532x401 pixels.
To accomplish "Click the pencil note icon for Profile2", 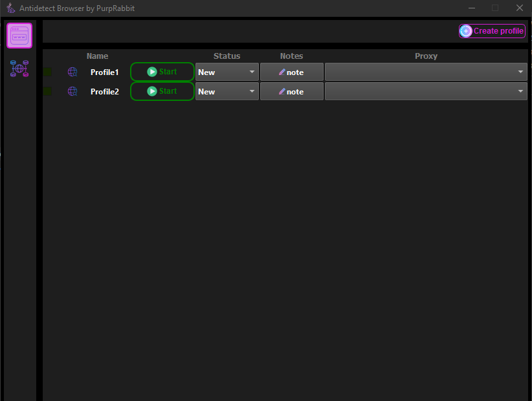I will tap(283, 91).
